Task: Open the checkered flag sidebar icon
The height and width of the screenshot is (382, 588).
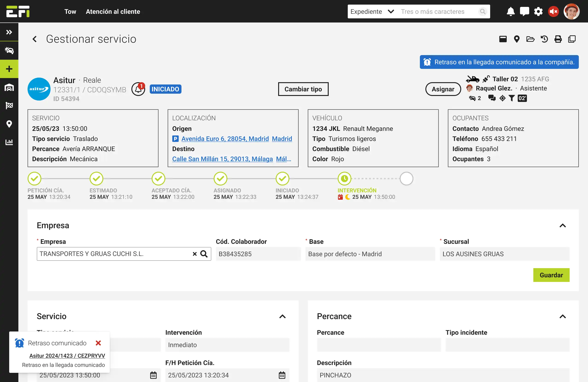Action: [9, 105]
